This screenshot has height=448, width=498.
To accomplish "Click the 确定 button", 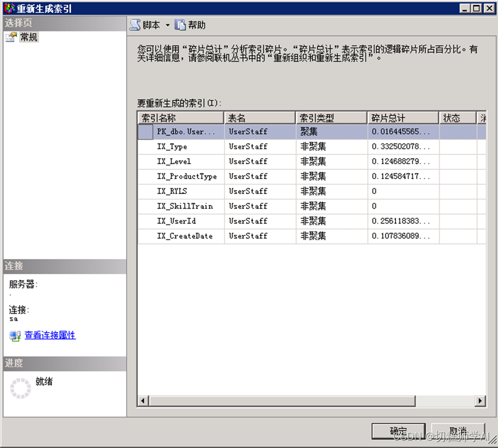I will pyautogui.click(x=398, y=431).
